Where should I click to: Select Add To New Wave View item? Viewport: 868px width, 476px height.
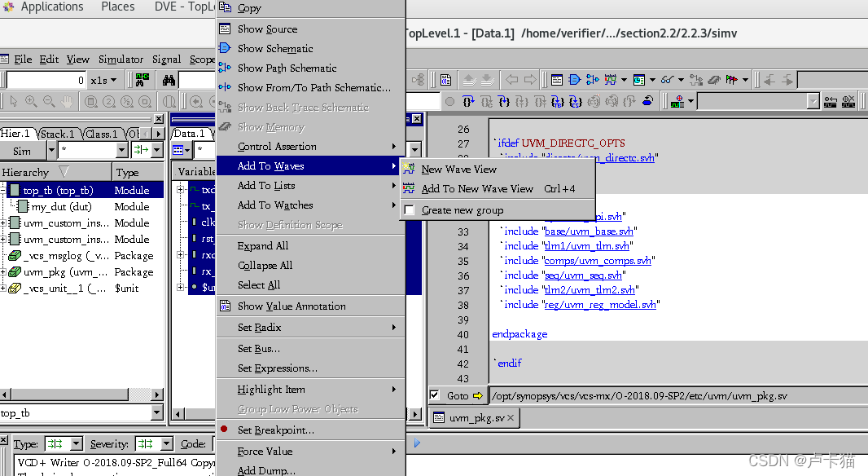click(498, 189)
